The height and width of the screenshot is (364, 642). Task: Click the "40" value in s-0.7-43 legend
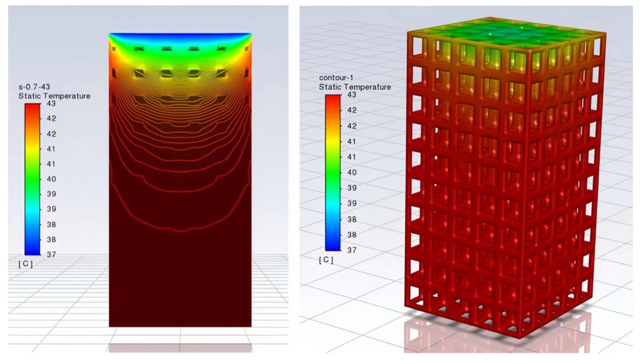[51, 179]
